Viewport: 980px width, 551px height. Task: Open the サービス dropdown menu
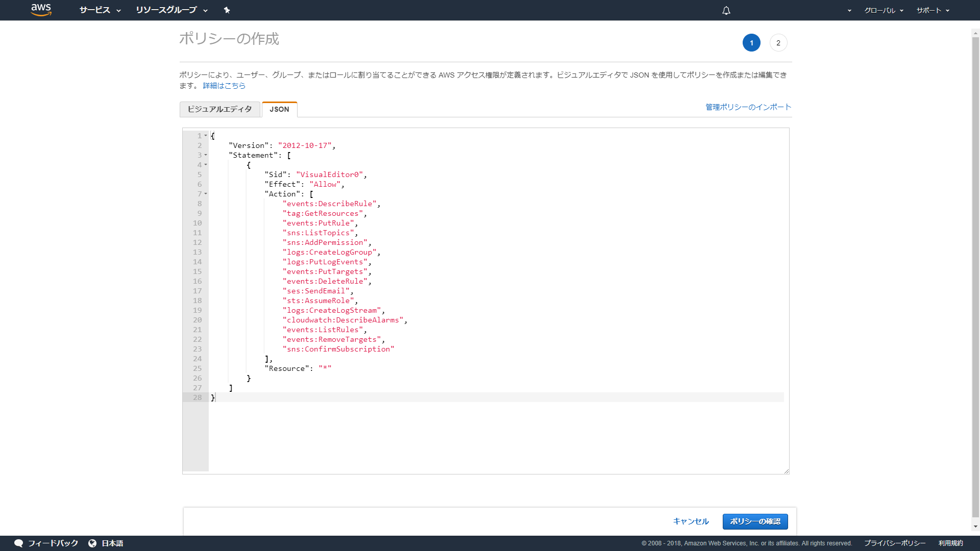[100, 10]
